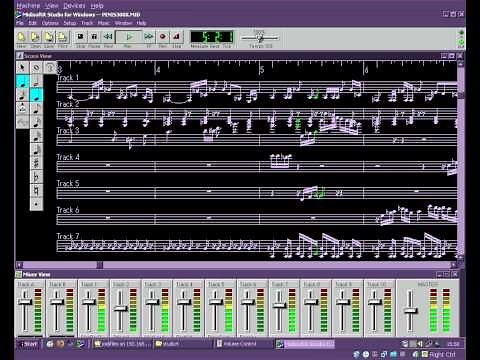The height and width of the screenshot is (360, 480).
Task: Click the taskbar clock
Action: coord(453,344)
